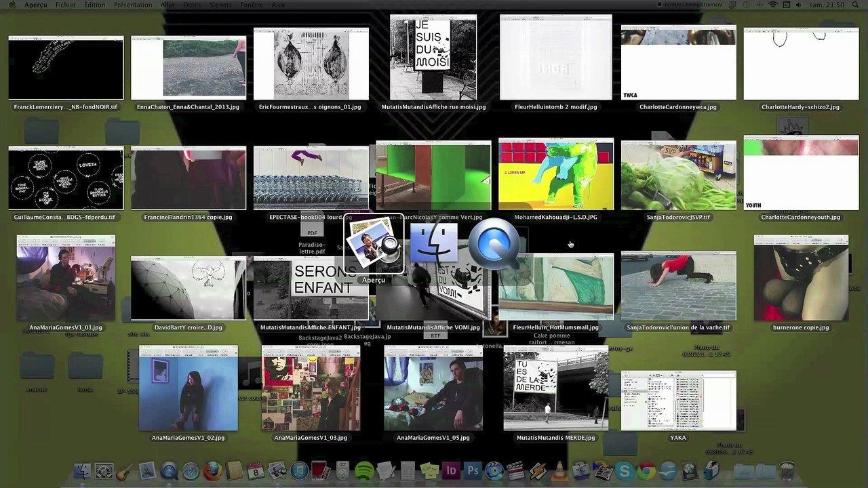Open the Fichier menu
This screenshot has height=488, width=868.
click(x=66, y=5)
